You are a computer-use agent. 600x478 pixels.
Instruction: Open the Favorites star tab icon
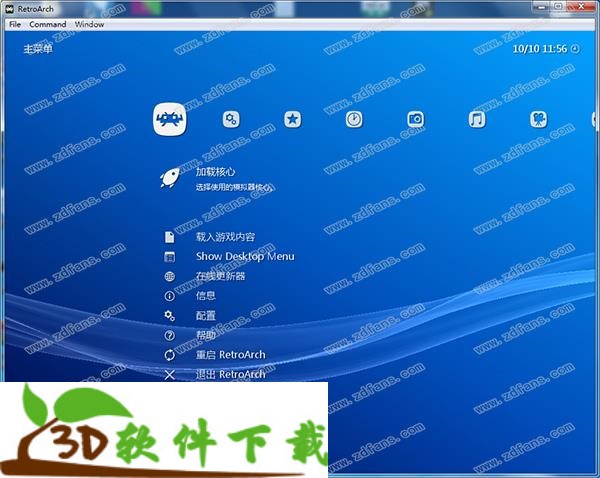pos(293,119)
